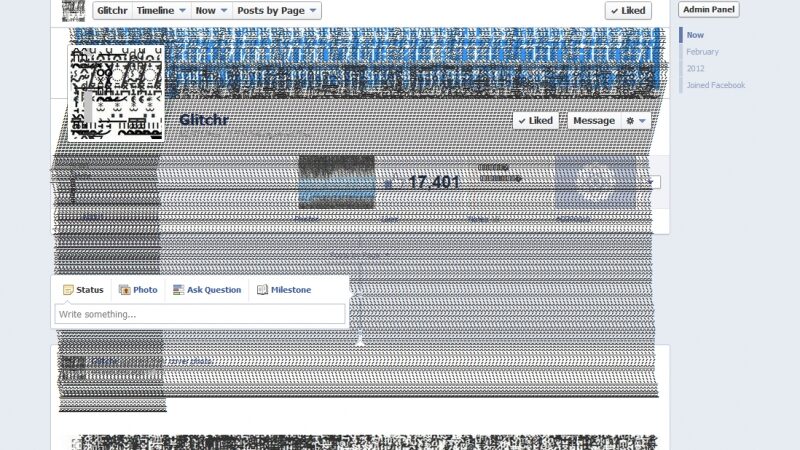The width and height of the screenshot is (800, 450).
Task: Select Joined Facebook in timeline sidebar
Action: (x=715, y=85)
